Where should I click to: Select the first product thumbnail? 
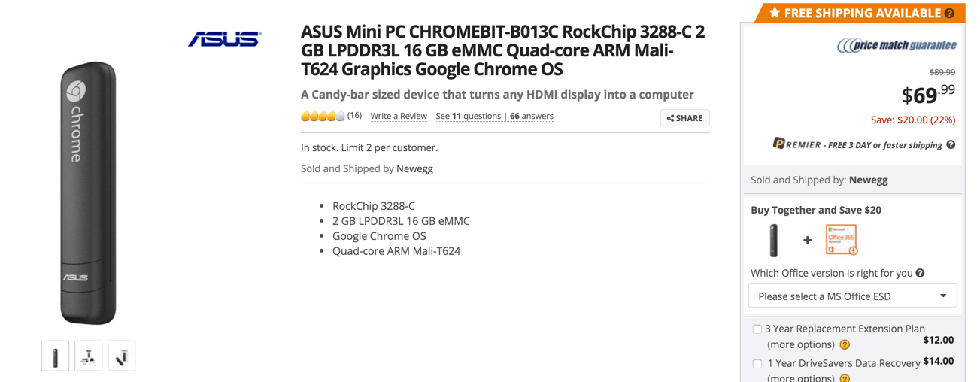(55, 356)
